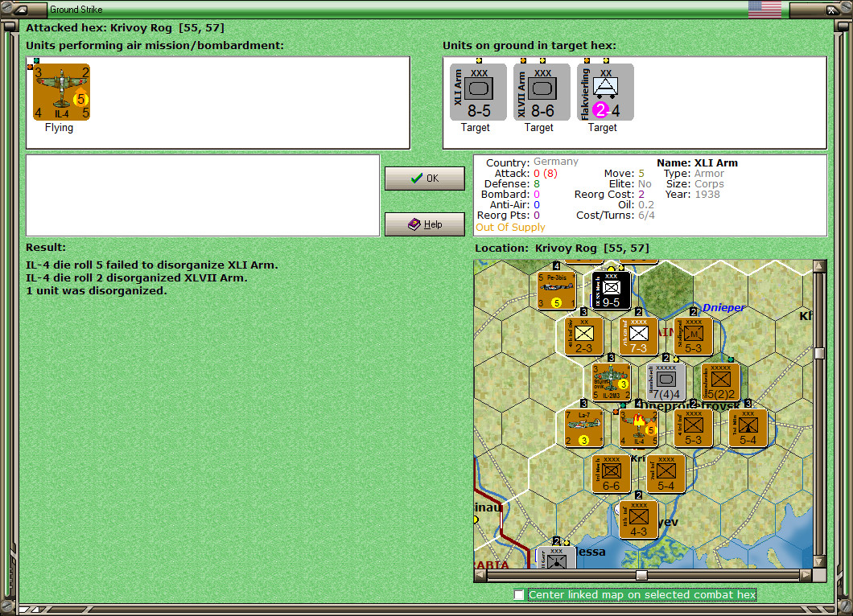Open Help for the Ground Strike dialog

click(x=425, y=224)
